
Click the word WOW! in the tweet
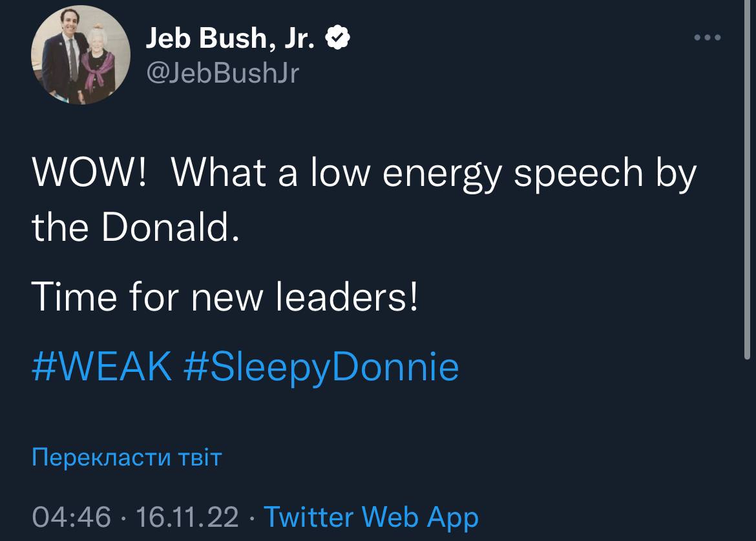[89, 174]
